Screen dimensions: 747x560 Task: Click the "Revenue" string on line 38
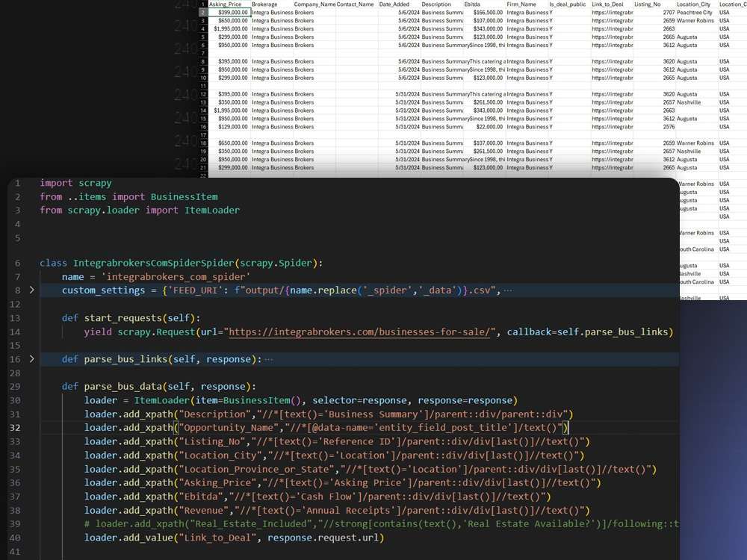pos(203,511)
